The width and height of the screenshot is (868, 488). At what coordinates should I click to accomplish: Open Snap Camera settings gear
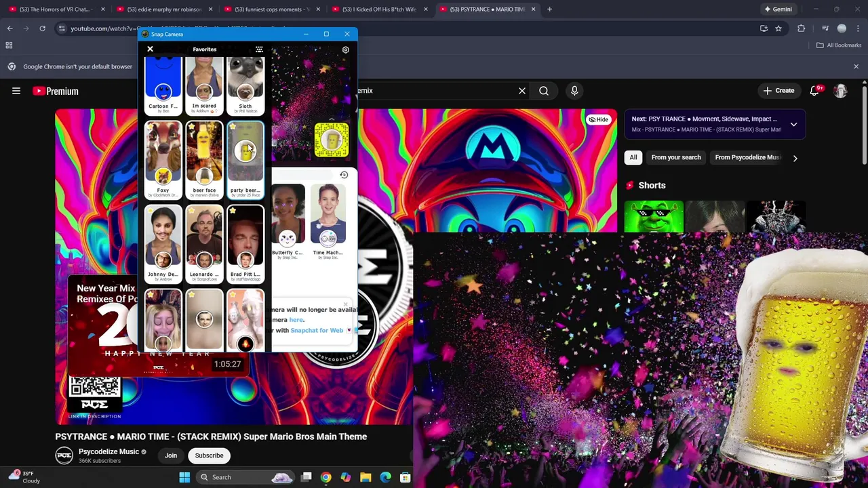point(345,49)
